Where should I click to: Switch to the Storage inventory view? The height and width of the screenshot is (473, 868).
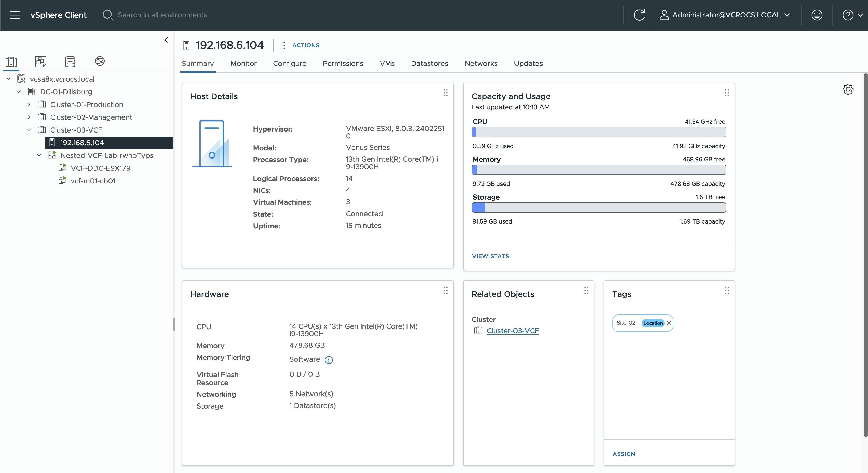[70, 61]
